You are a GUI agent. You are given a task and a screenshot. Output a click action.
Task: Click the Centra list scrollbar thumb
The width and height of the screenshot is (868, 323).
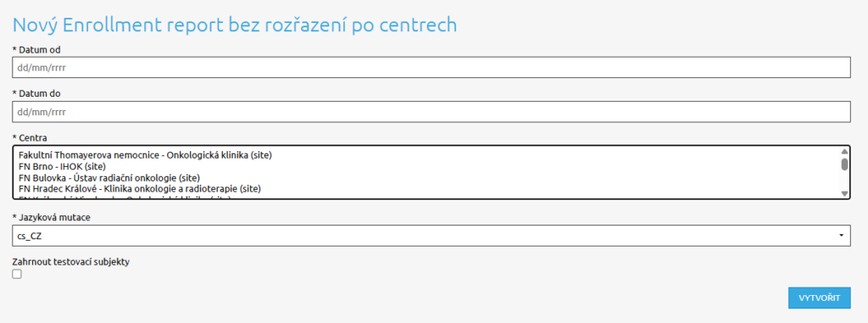click(x=844, y=164)
